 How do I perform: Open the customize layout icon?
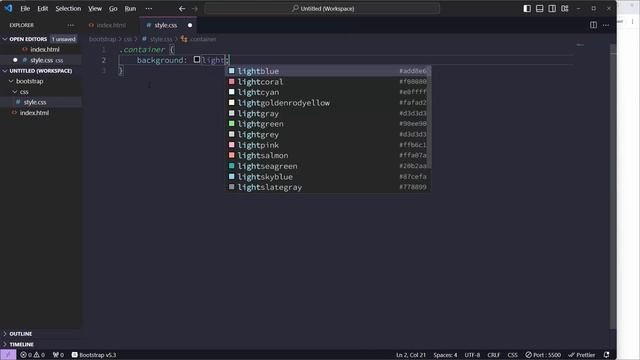point(564,9)
